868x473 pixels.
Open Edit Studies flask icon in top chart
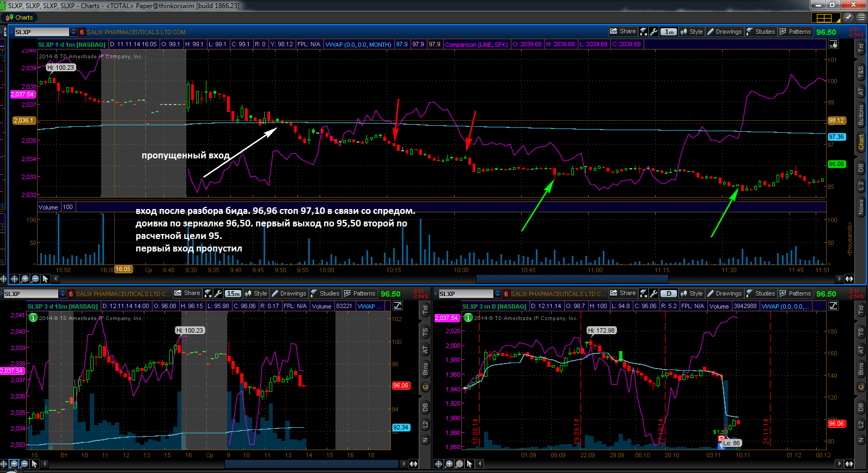pos(644,32)
